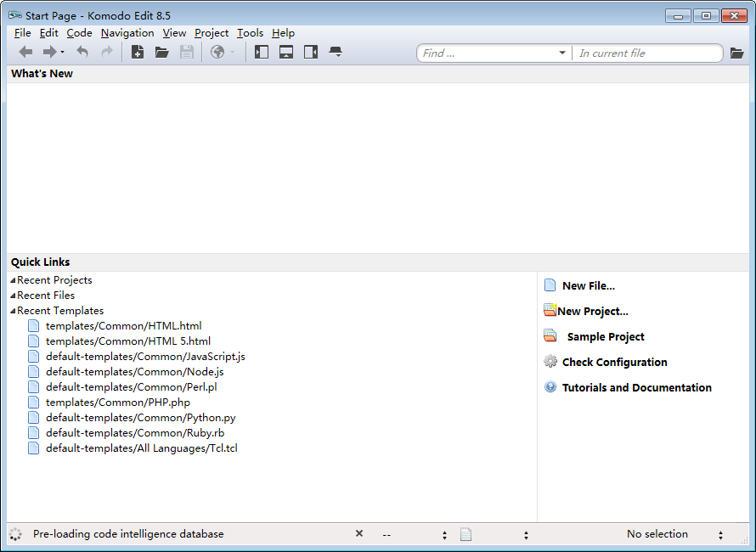The image size is (756, 552).
Task: Create a new file from the toolbar
Action: [138, 52]
